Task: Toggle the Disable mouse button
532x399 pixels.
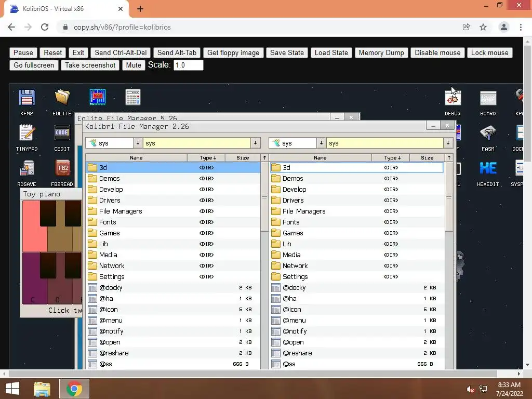Action: click(x=437, y=52)
